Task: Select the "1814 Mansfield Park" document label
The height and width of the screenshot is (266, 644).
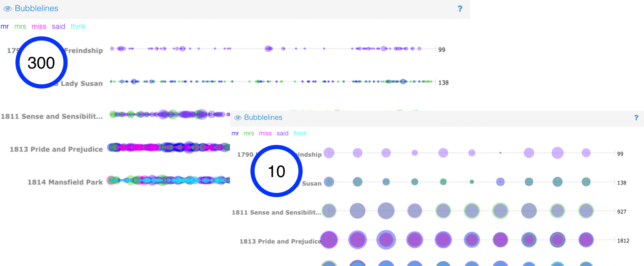Action: tap(65, 182)
